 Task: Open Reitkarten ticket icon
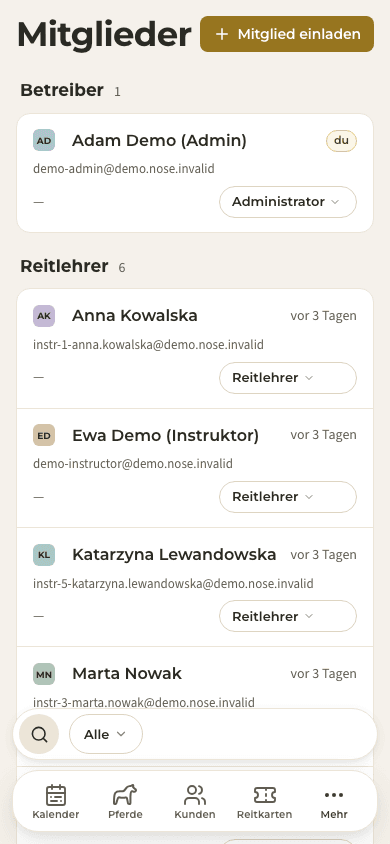(265, 795)
